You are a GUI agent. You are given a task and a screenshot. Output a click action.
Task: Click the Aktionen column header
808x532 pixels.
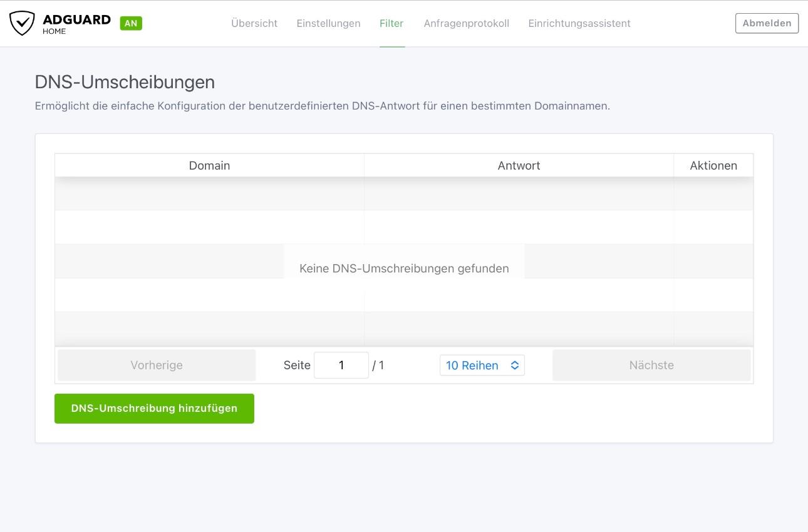(x=713, y=166)
